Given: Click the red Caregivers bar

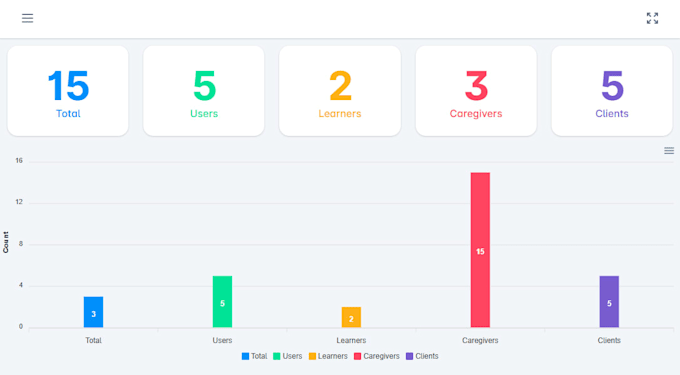Looking at the screenshot, I should 480,250.
